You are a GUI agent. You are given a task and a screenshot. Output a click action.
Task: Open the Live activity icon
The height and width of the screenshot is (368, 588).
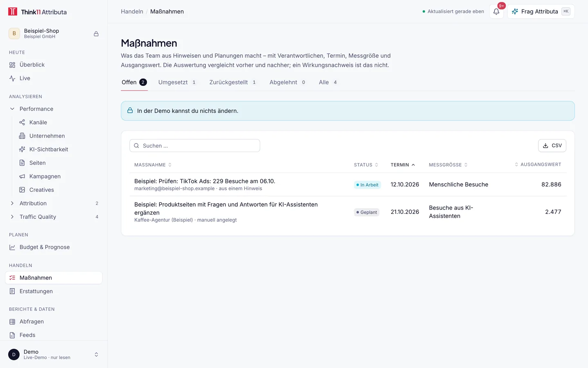12,78
